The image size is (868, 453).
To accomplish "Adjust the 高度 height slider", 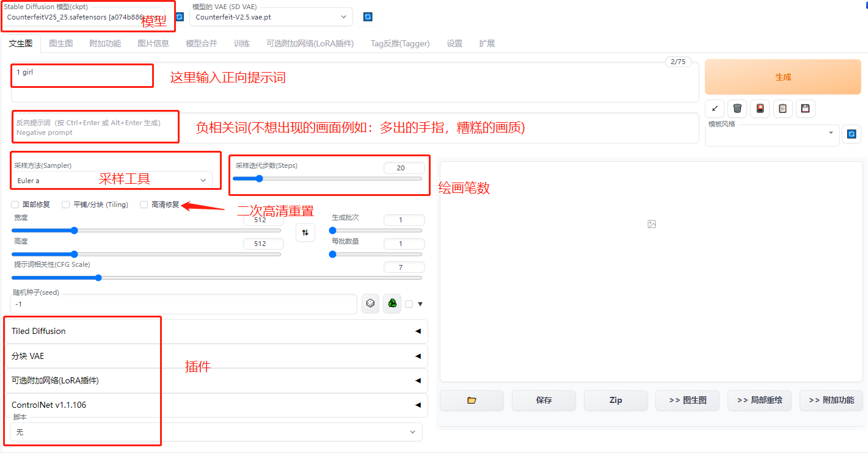I will tap(147, 254).
